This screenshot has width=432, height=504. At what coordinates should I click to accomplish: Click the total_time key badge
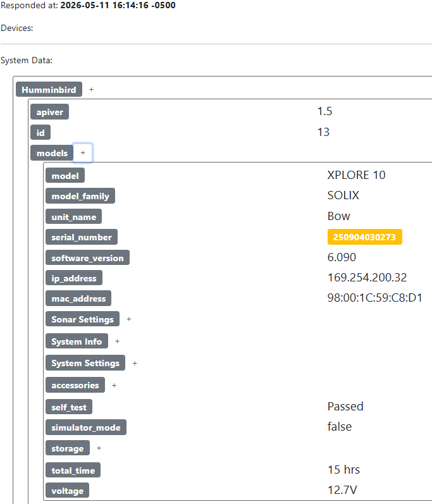(73, 470)
